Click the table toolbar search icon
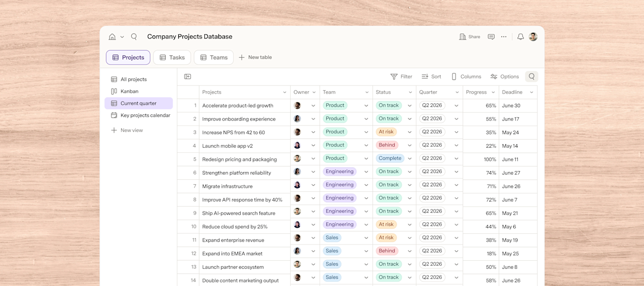Screen dimensions: 644x286 click(x=532, y=76)
